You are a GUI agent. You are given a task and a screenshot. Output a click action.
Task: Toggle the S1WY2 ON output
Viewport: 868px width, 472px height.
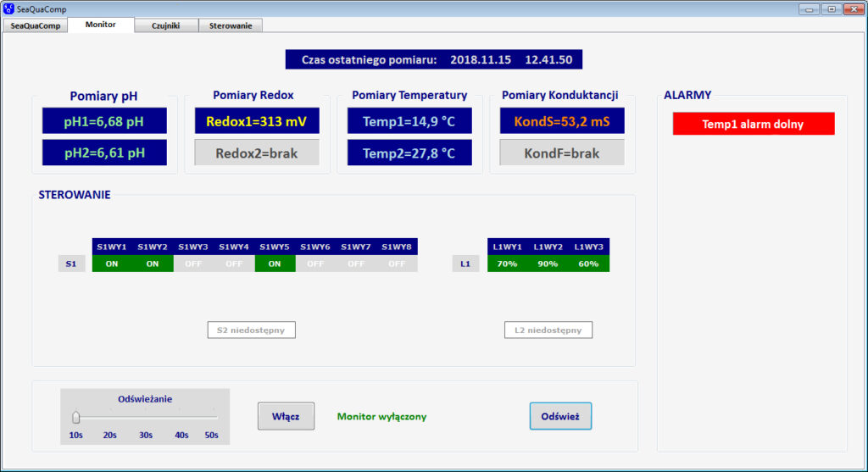click(153, 264)
